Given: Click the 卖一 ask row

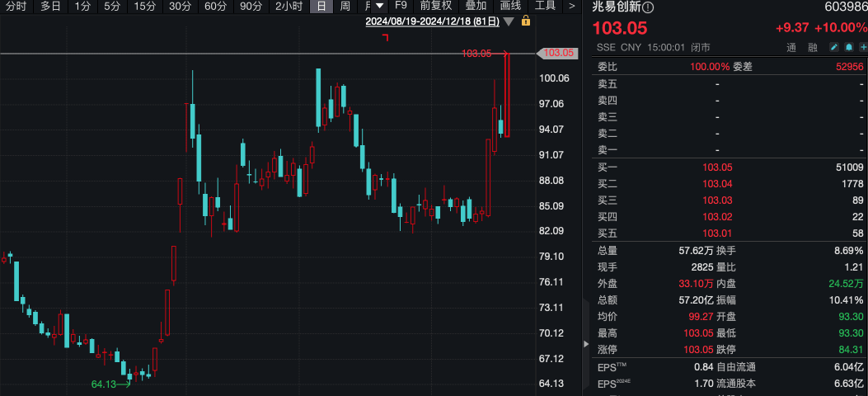Looking at the screenshot, I should 730,150.
